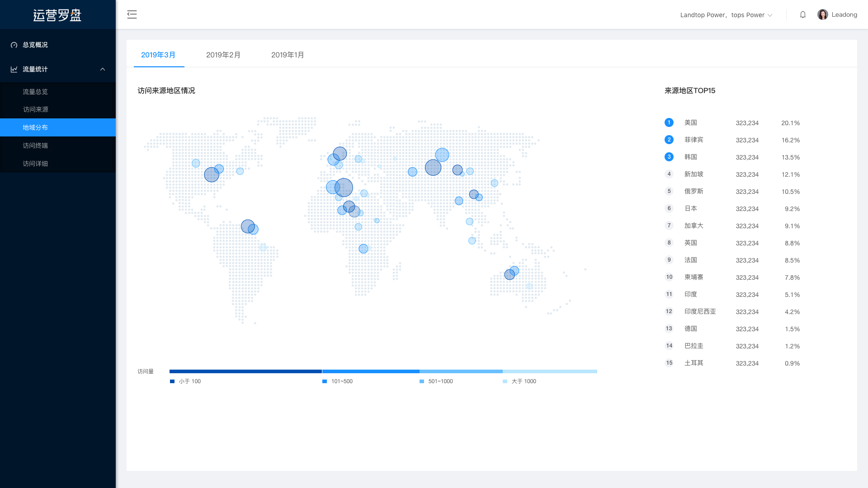The width and height of the screenshot is (868, 488).
Task: Switch to the 2019年2月 tab
Action: point(223,55)
